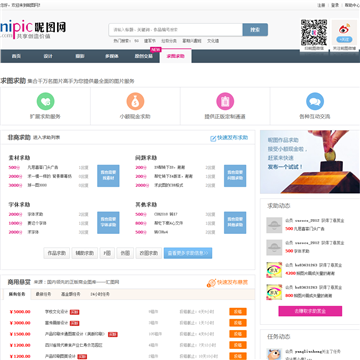The image size is (360, 360).
Task: Open the 3000分 request under 素材求助
Action: coord(37,185)
